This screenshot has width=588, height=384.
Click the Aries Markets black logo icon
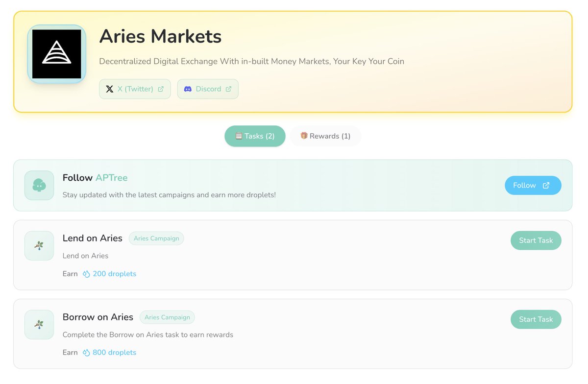click(x=56, y=54)
